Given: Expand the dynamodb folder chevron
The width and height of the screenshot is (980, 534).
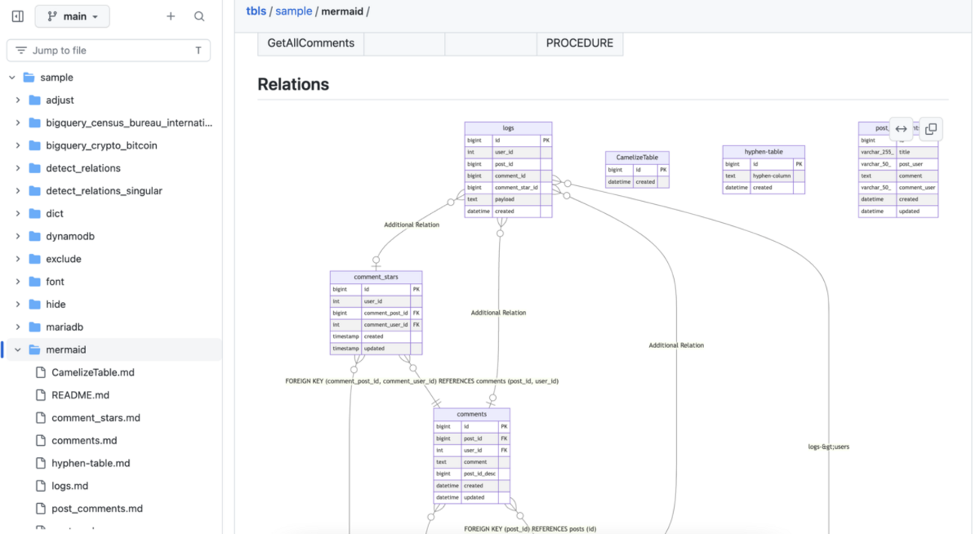Looking at the screenshot, I should click(18, 236).
